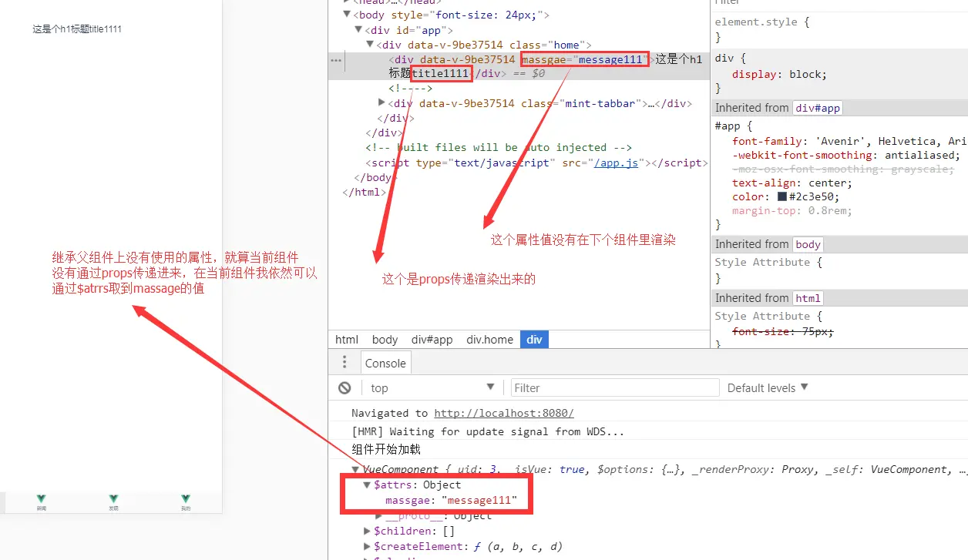
Task: Click the struck-out -moz-osx-font-smoothing declaration
Action: 843,169
